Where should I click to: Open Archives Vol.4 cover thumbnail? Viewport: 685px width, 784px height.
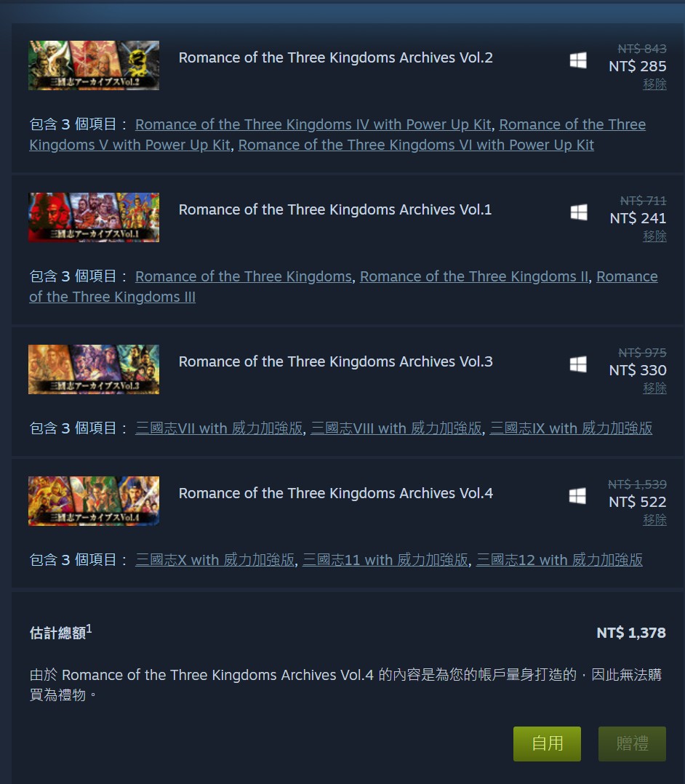point(94,501)
